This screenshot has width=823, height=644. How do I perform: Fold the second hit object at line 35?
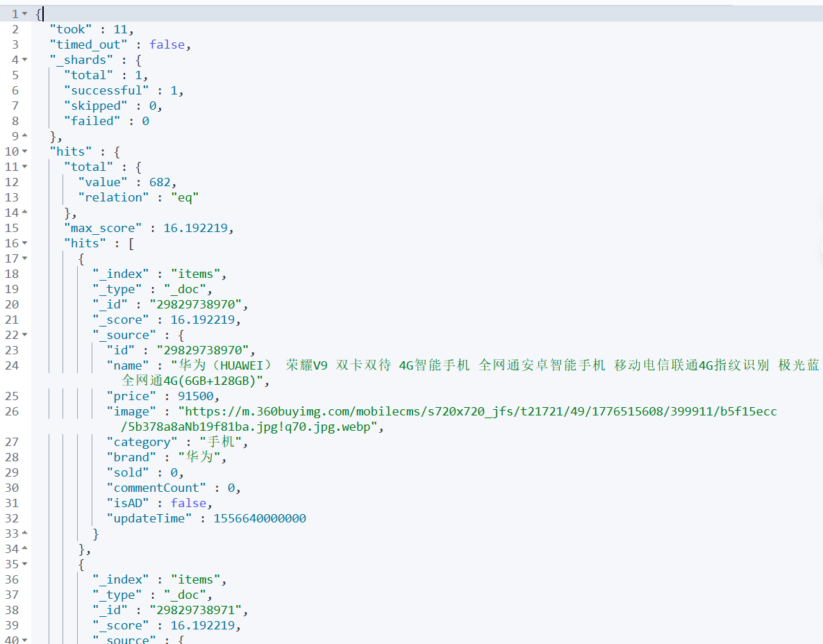(26, 564)
